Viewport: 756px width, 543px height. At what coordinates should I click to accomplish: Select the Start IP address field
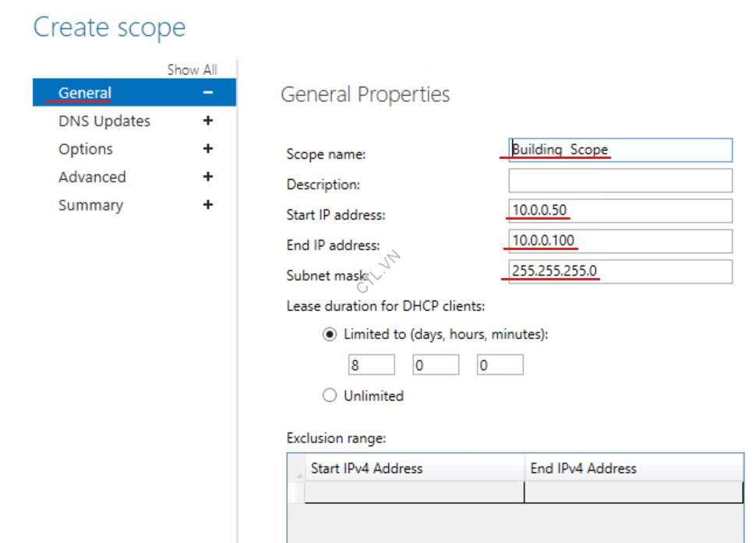[x=620, y=211]
